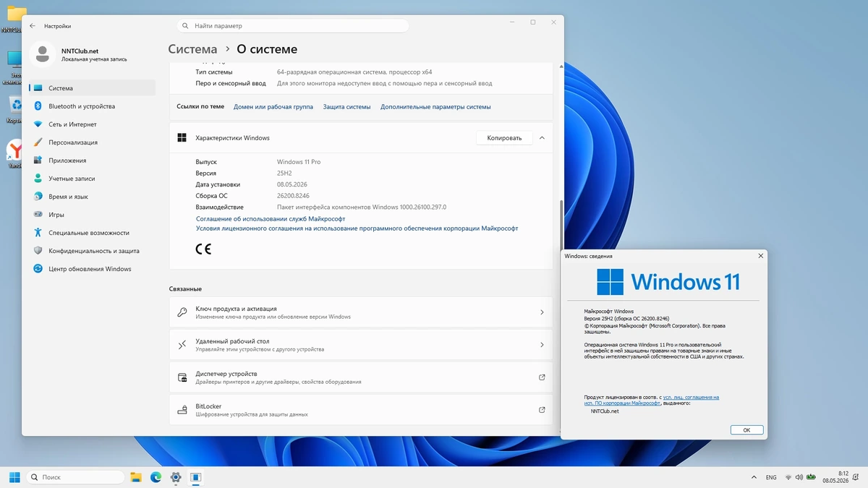The height and width of the screenshot is (488, 868).
Task: Open Конфиденциальность и защита section
Action: [x=92, y=251]
